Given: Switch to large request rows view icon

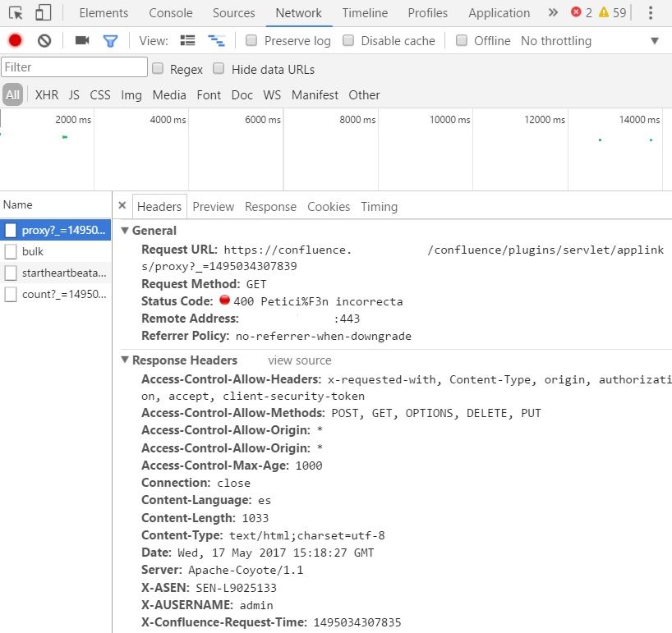Looking at the screenshot, I should click(187, 40).
